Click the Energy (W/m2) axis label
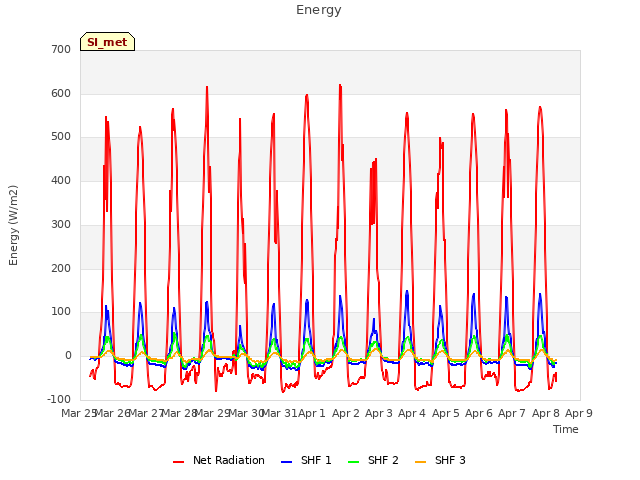Image resolution: width=640 pixels, height=480 pixels. 13,225
